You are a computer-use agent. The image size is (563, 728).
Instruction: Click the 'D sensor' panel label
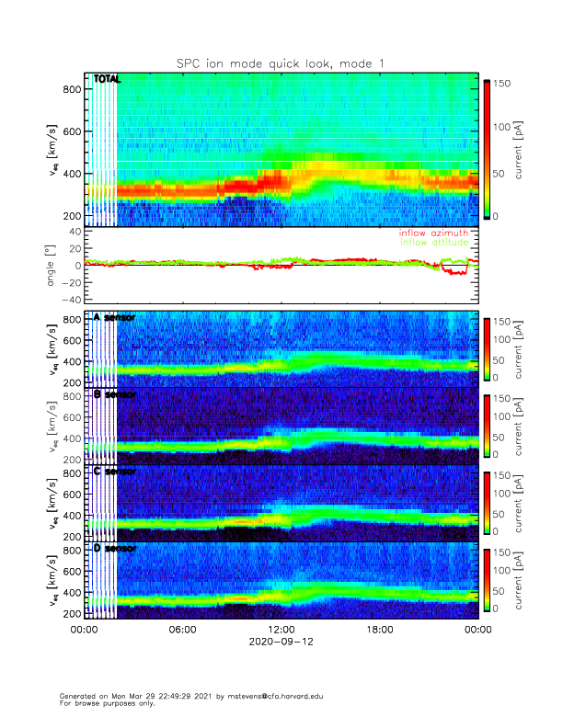tap(113, 549)
